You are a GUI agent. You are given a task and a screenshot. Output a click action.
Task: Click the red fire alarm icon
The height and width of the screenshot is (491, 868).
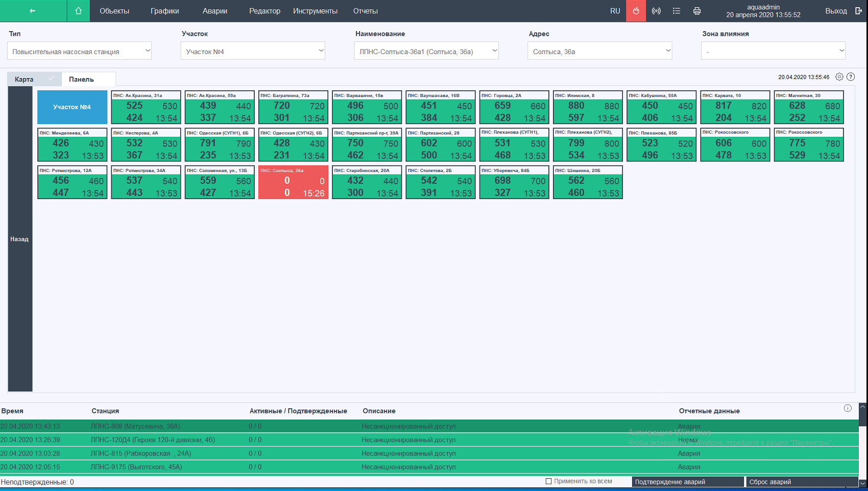pos(636,11)
